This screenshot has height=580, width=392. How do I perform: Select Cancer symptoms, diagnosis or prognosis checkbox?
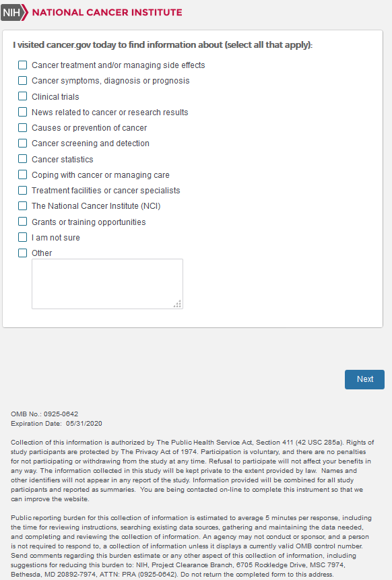22,81
